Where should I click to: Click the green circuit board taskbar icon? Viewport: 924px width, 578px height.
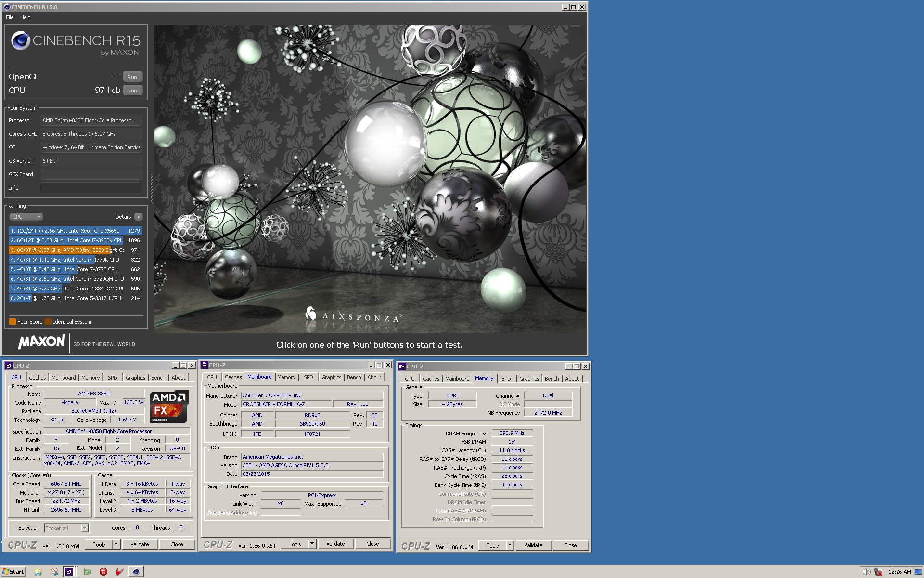(x=87, y=572)
